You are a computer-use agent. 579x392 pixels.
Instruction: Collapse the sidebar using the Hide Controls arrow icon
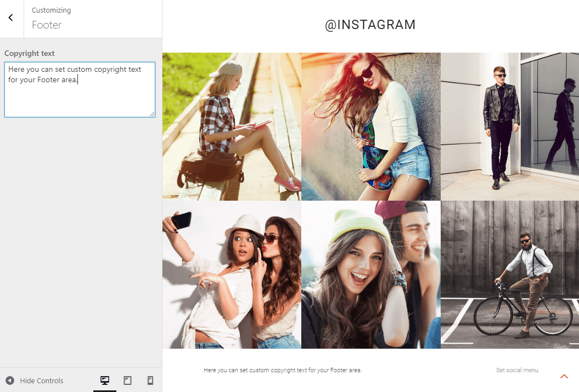(x=10, y=380)
